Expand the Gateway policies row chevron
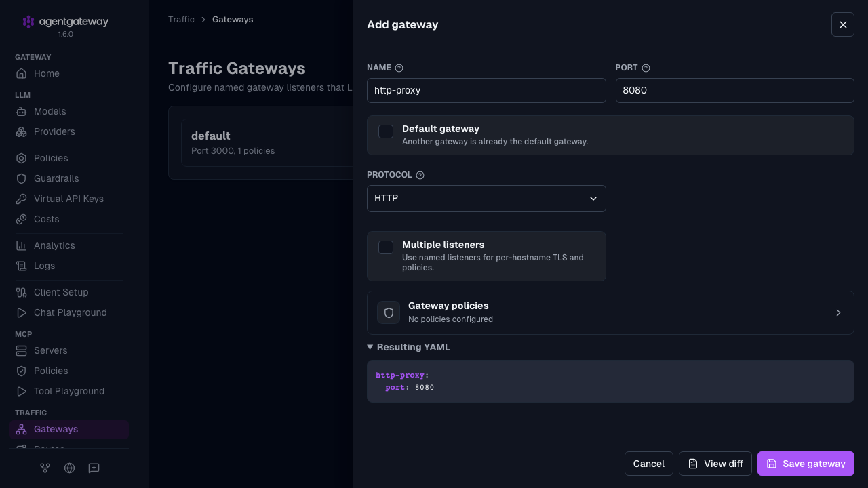 tap(838, 313)
